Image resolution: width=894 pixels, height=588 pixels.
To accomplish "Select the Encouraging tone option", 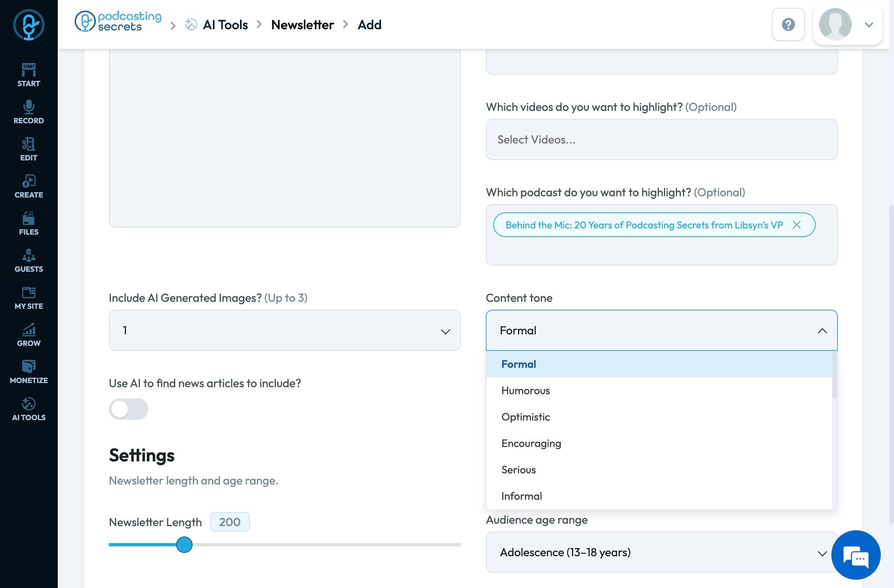I will tap(531, 443).
